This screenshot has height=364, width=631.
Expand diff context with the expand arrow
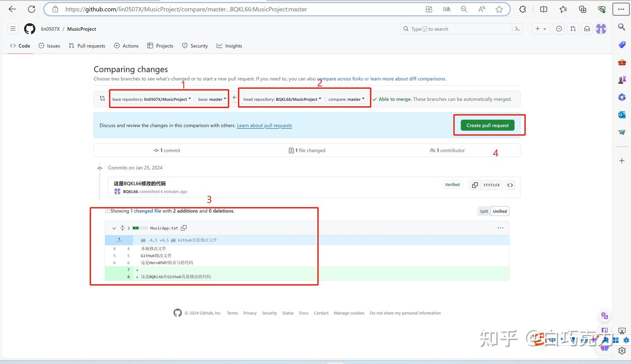tap(119, 240)
